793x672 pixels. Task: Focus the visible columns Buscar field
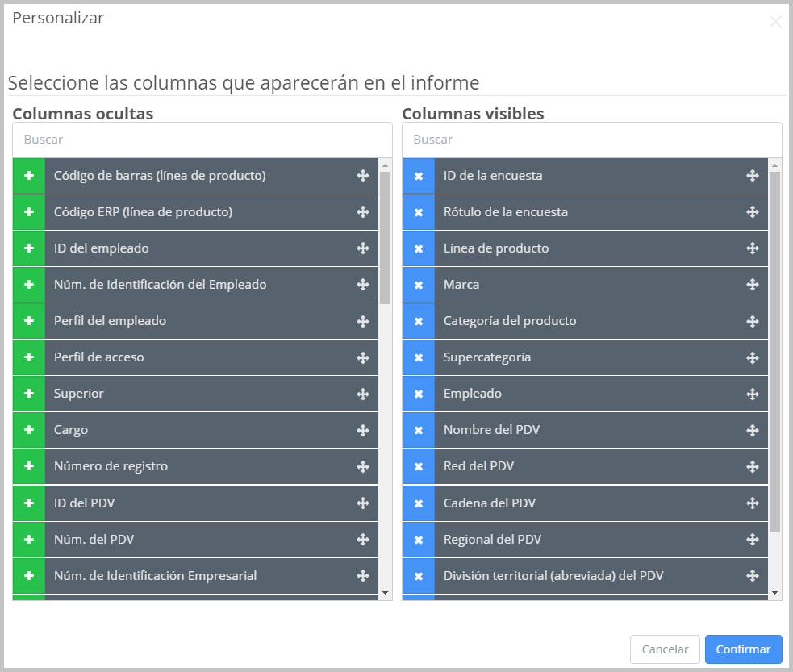coord(591,140)
